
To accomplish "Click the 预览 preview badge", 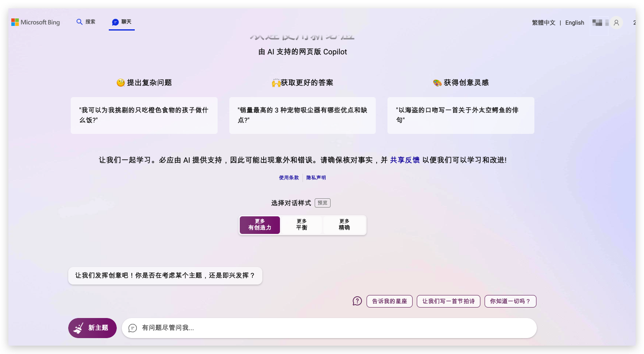I will pos(323,203).
